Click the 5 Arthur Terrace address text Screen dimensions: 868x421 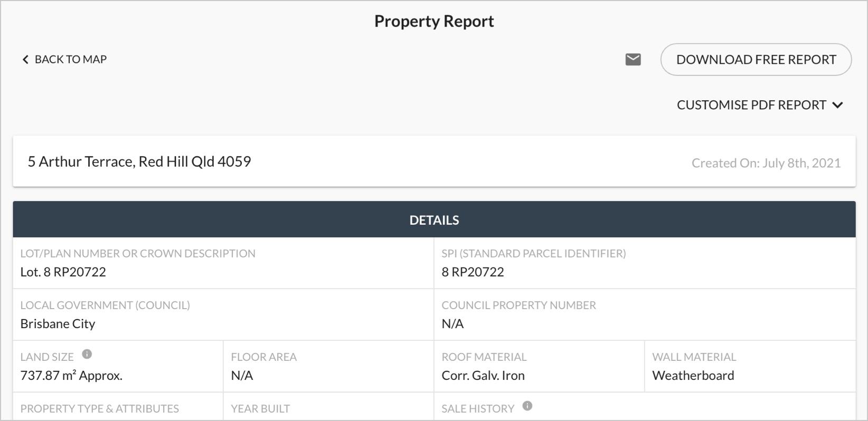139,161
